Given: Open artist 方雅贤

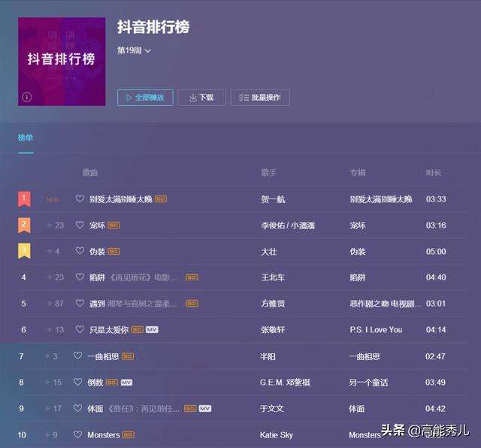Looking at the screenshot, I should (x=273, y=304).
